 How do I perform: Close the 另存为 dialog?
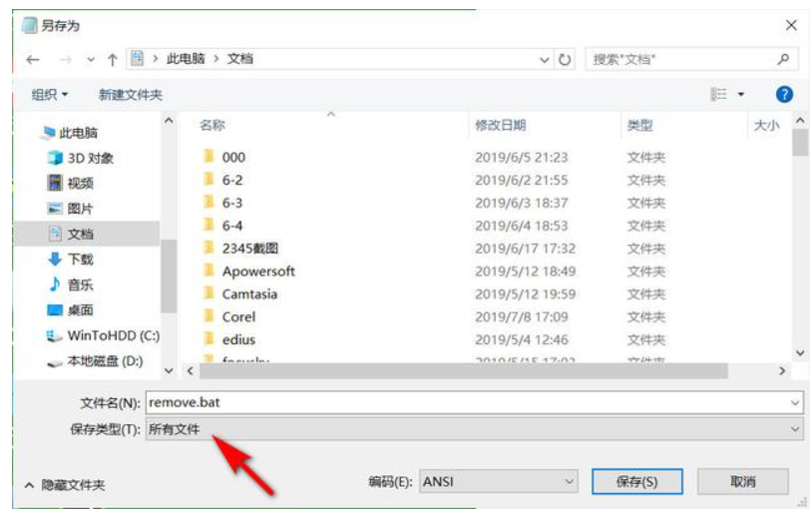(791, 25)
